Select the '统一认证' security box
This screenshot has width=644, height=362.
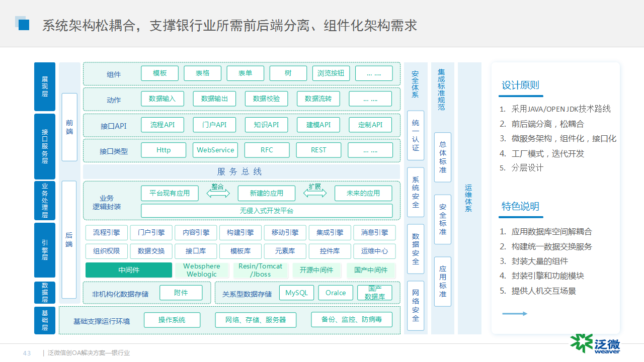coord(416,136)
